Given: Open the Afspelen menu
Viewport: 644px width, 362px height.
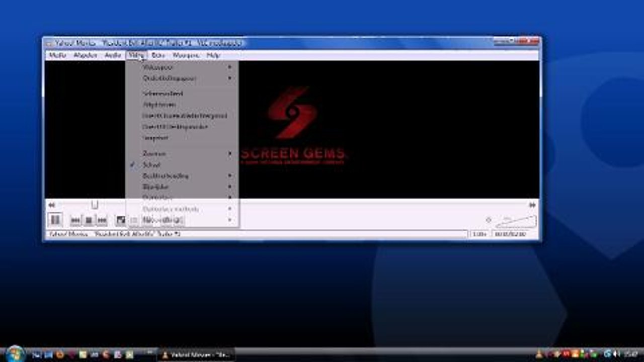Looking at the screenshot, I should [x=86, y=55].
